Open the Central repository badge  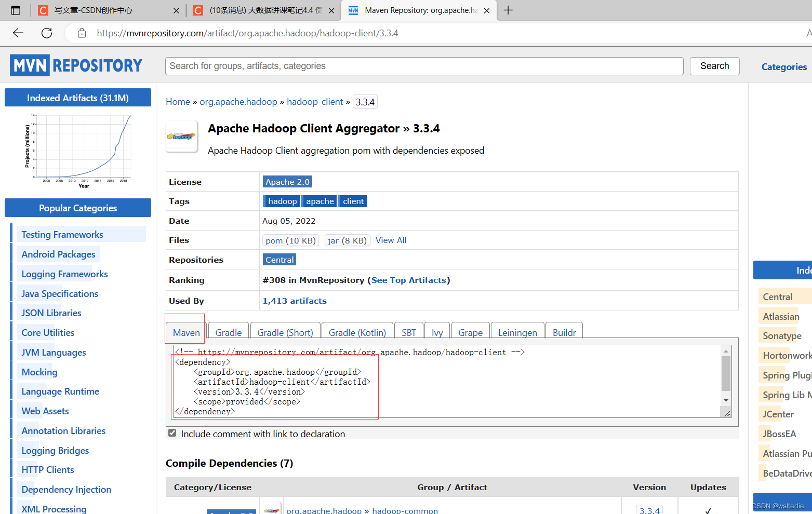[x=279, y=260]
